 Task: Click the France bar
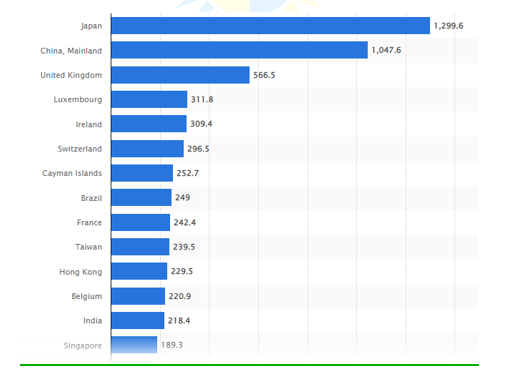click(x=141, y=222)
